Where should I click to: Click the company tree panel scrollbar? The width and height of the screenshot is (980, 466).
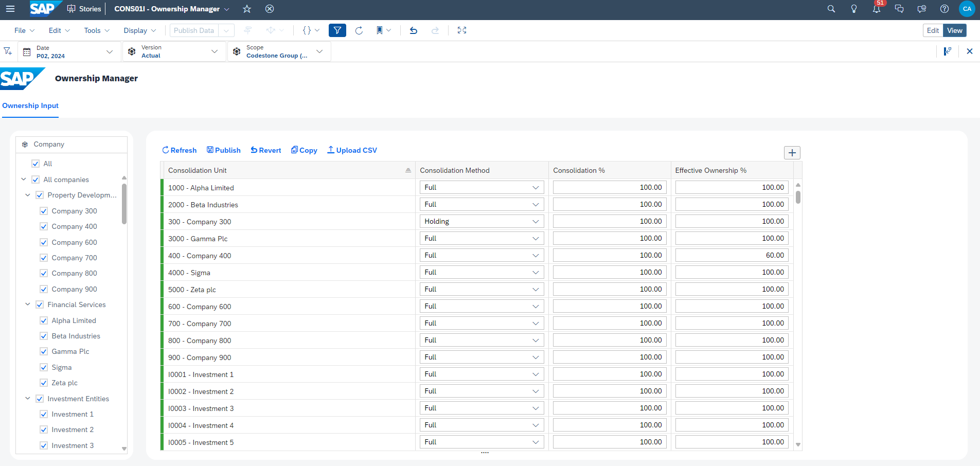pyautogui.click(x=124, y=204)
